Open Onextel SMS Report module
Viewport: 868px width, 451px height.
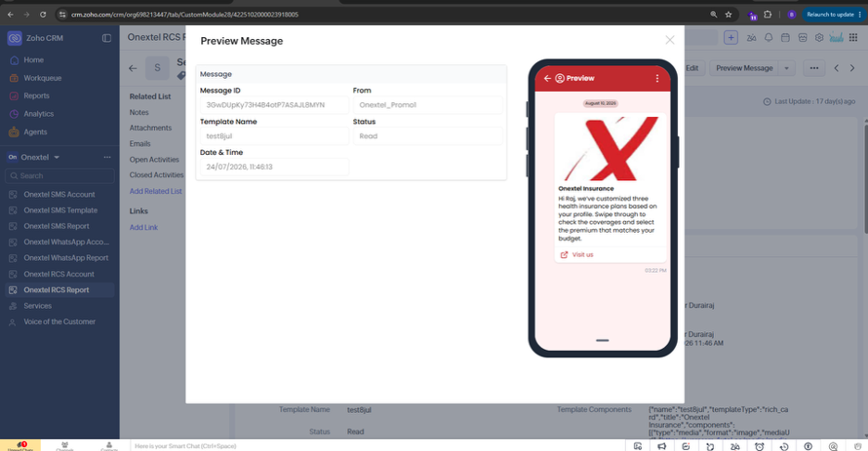[x=56, y=226]
